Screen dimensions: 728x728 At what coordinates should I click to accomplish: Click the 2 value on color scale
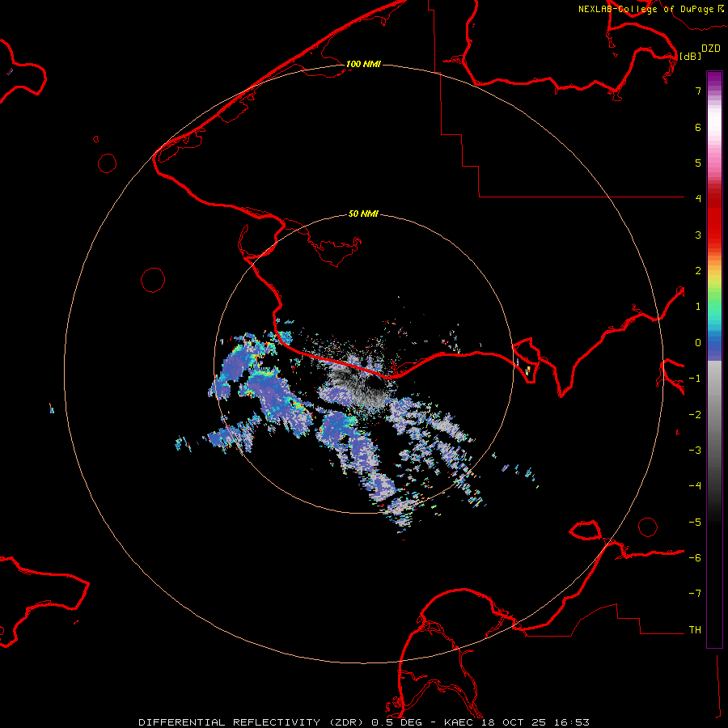pyautogui.click(x=698, y=271)
